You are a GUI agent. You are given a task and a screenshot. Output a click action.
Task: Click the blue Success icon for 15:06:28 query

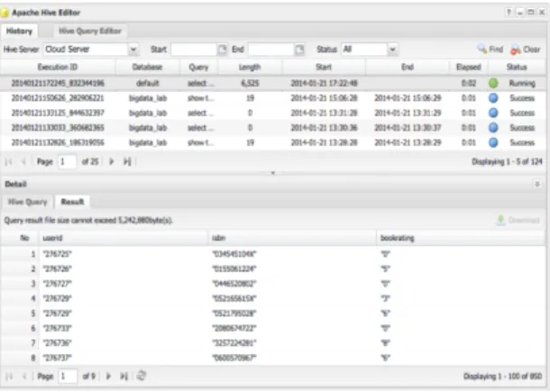coord(493,98)
